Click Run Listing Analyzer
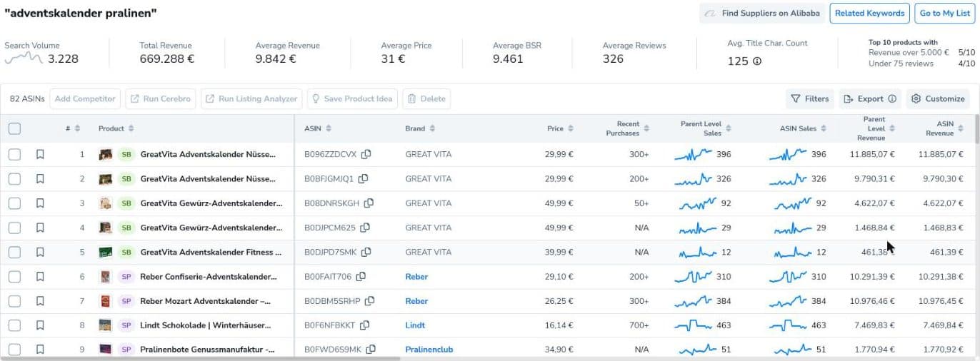The image size is (980, 361). (x=251, y=99)
